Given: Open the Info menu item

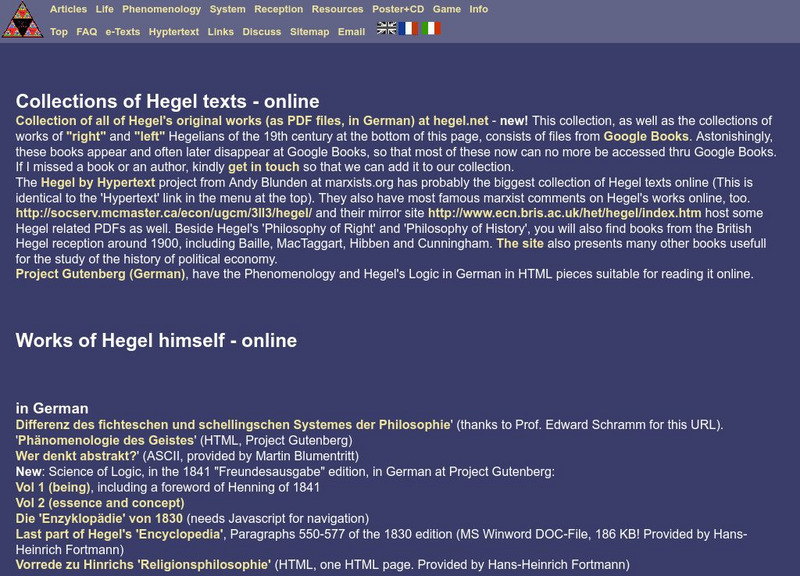Looking at the screenshot, I should [479, 9].
